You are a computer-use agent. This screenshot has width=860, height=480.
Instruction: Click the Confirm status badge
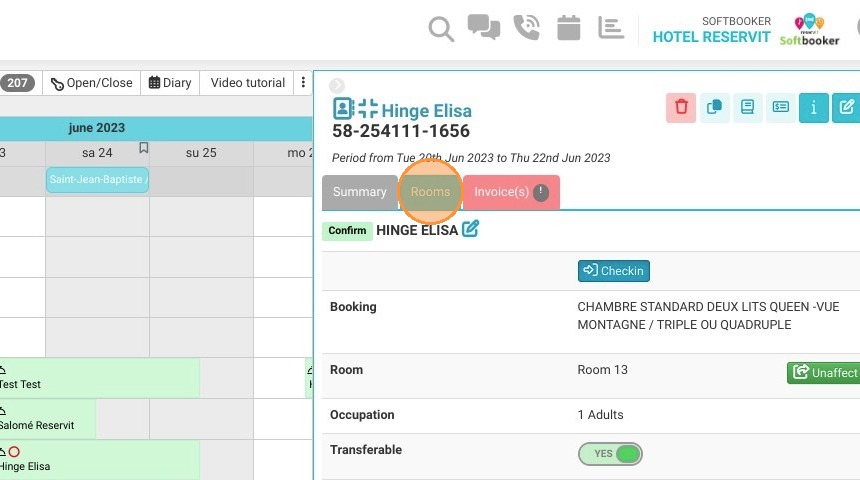tap(347, 230)
